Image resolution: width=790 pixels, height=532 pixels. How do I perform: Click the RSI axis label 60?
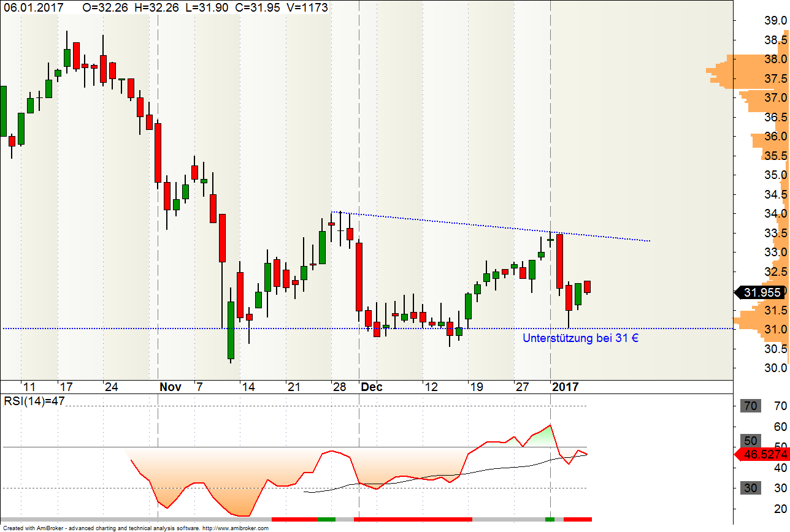coord(781,427)
